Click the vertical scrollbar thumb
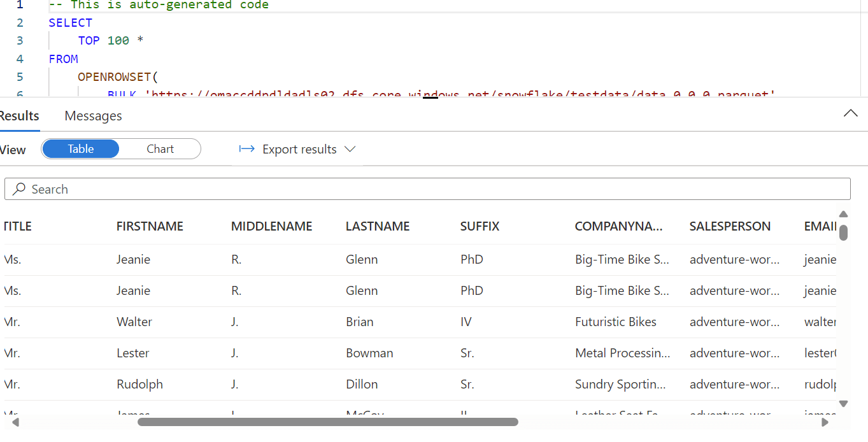 (x=843, y=232)
